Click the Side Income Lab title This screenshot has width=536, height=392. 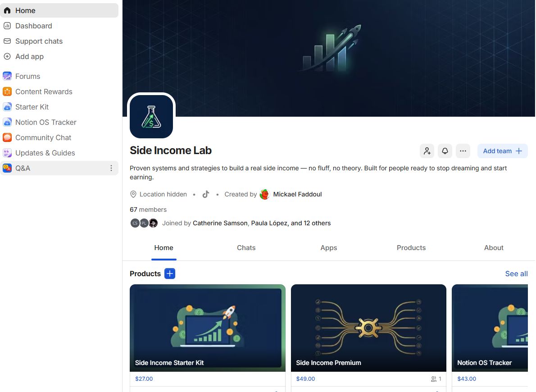coord(171,150)
